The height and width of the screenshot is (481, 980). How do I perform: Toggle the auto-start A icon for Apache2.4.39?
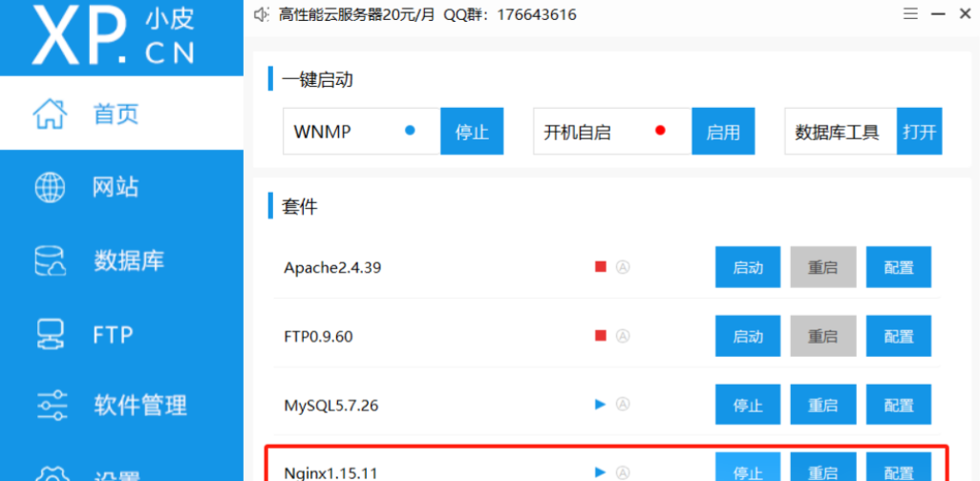coord(623,266)
